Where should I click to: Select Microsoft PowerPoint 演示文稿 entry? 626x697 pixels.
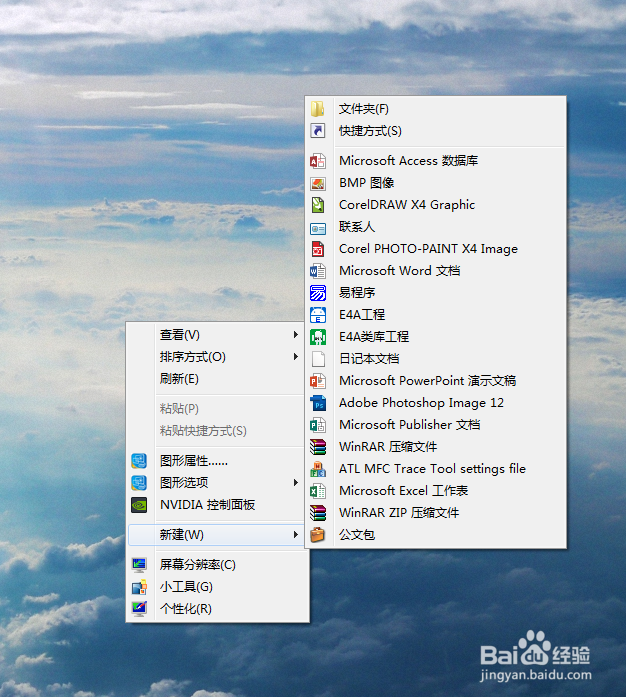click(436, 381)
